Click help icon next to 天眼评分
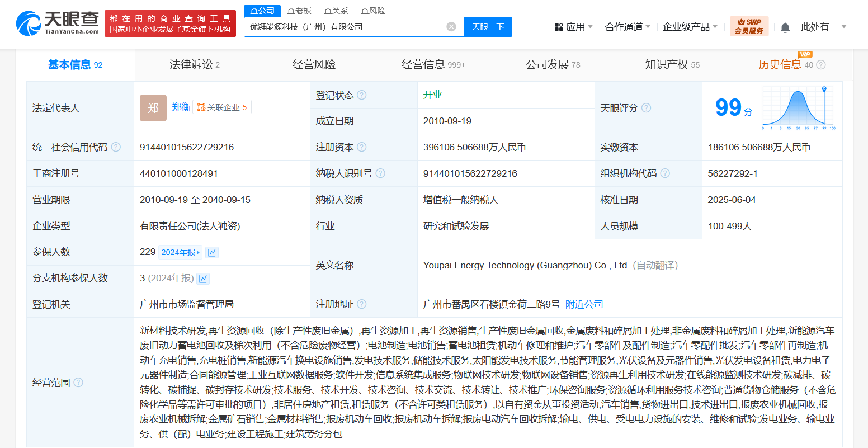The width and height of the screenshot is (868, 448). 646,108
